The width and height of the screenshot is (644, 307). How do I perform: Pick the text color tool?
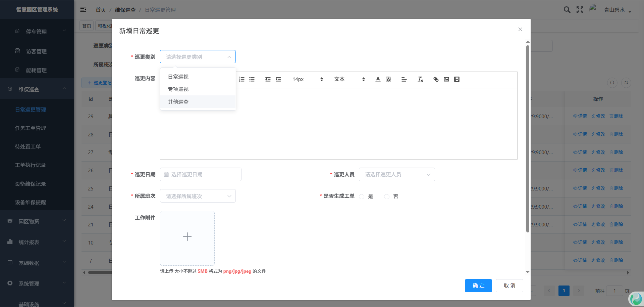tap(378, 79)
